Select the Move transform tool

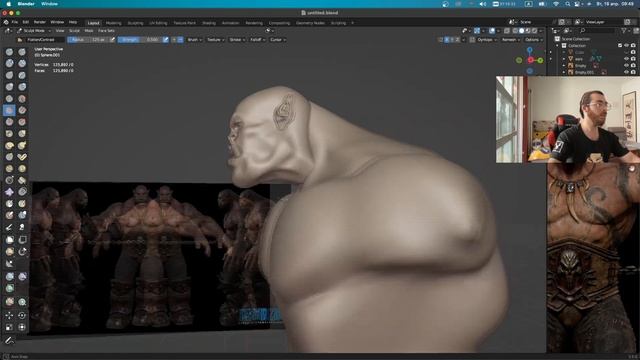pos(9,316)
